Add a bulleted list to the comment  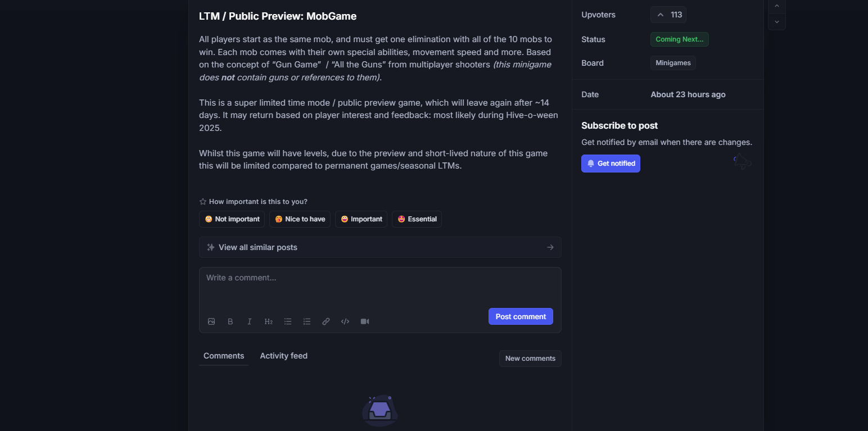[x=288, y=321]
